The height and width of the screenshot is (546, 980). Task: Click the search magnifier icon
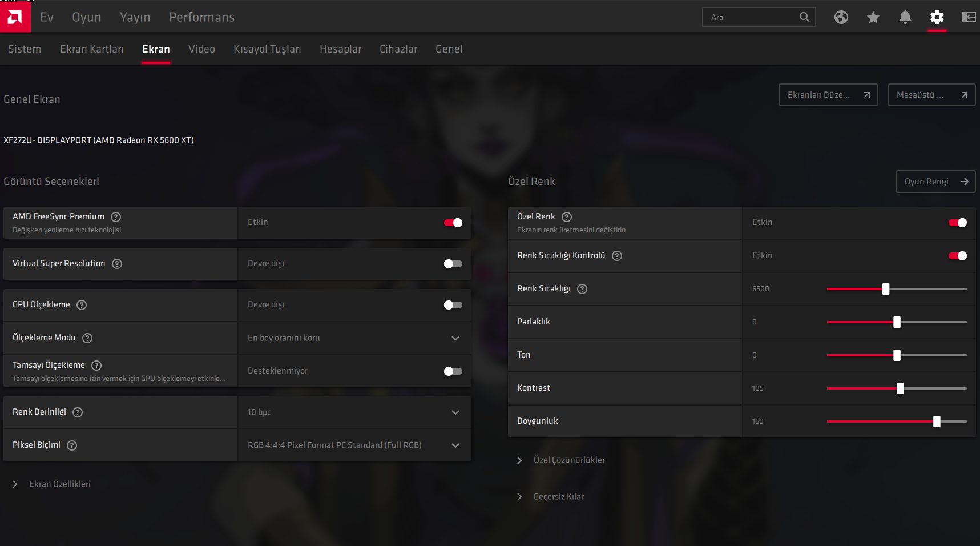(x=804, y=17)
